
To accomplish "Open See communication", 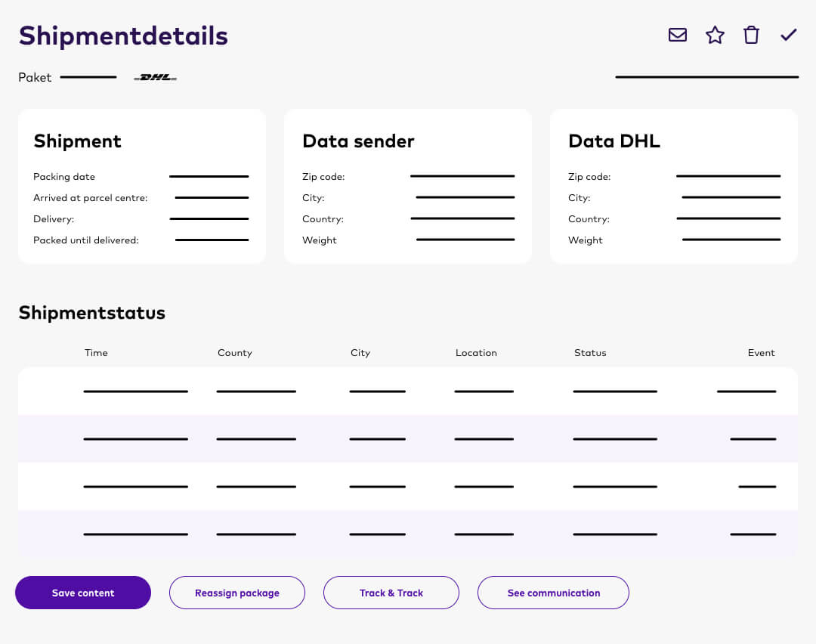I will [553, 593].
